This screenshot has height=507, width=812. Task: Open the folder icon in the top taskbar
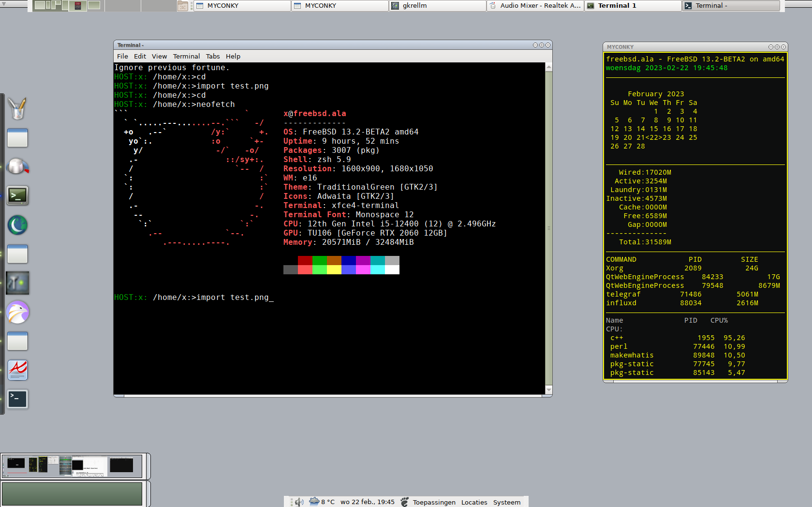pyautogui.click(x=182, y=6)
